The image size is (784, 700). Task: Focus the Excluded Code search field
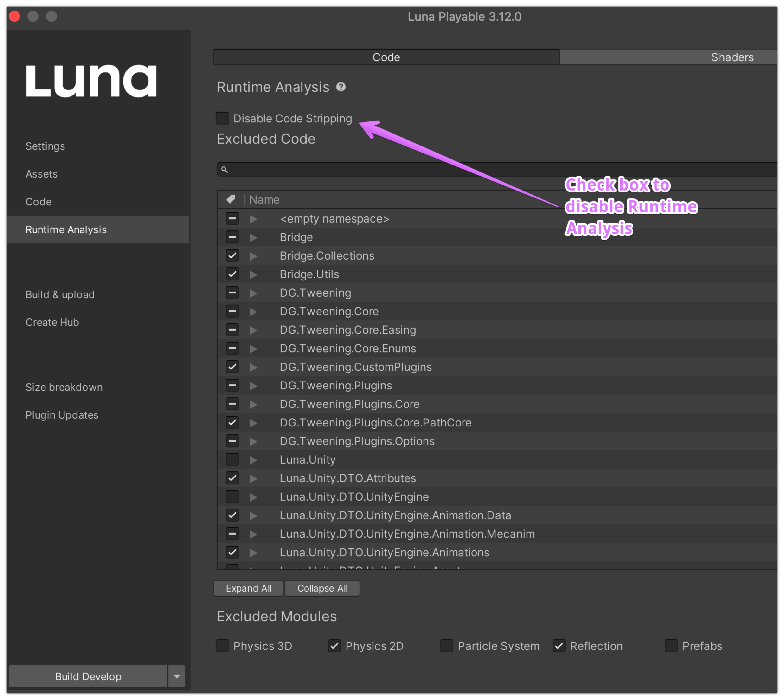(497, 170)
